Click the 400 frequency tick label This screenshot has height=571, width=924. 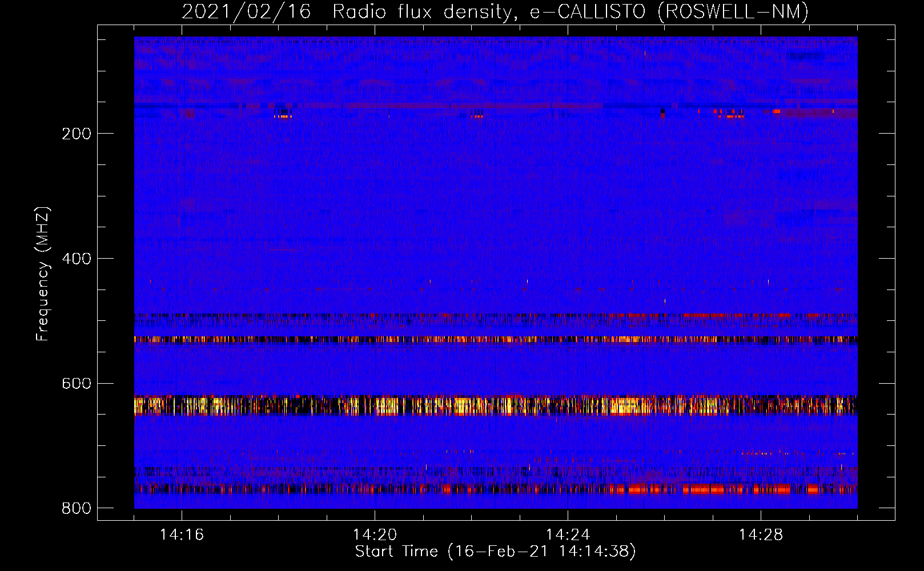point(77,259)
